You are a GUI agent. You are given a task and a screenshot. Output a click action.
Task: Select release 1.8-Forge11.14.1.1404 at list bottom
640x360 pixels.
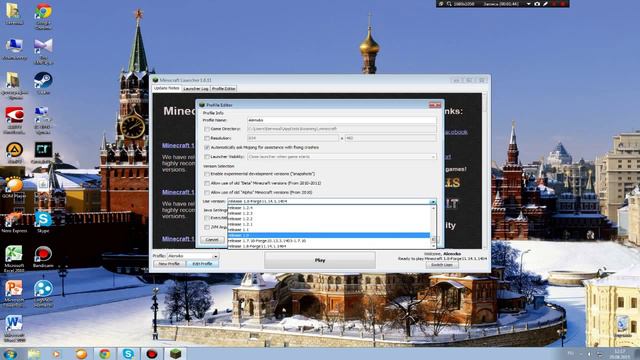click(329, 246)
